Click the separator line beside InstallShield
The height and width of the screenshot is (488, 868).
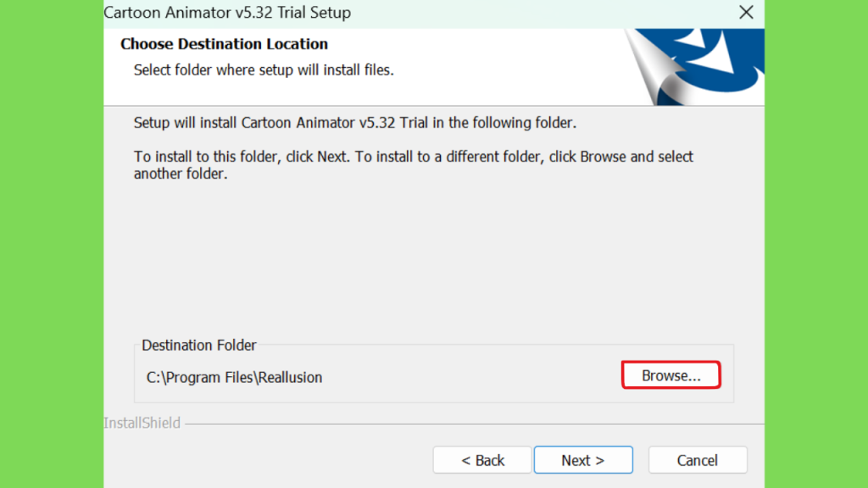tap(475, 424)
